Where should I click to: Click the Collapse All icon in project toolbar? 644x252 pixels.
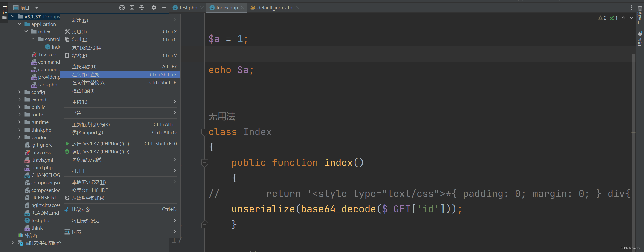142,8
